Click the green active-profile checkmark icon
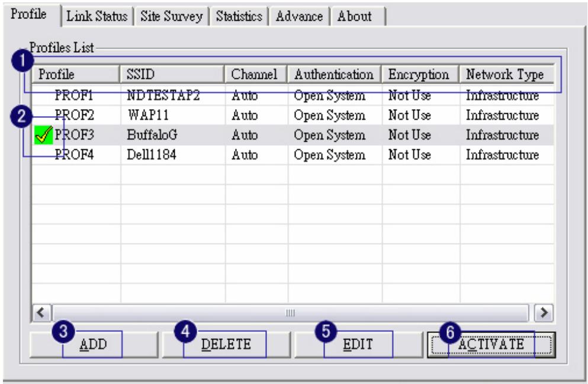Image resolution: width=588 pixels, height=384 pixels. [x=43, y=135]
